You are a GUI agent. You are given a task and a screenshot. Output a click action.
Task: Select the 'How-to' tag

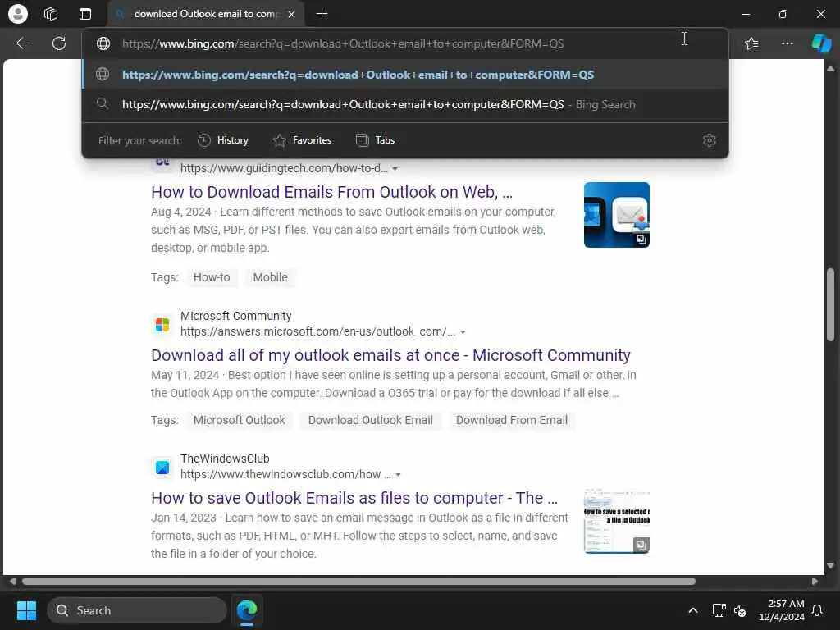tap(212, 277)
